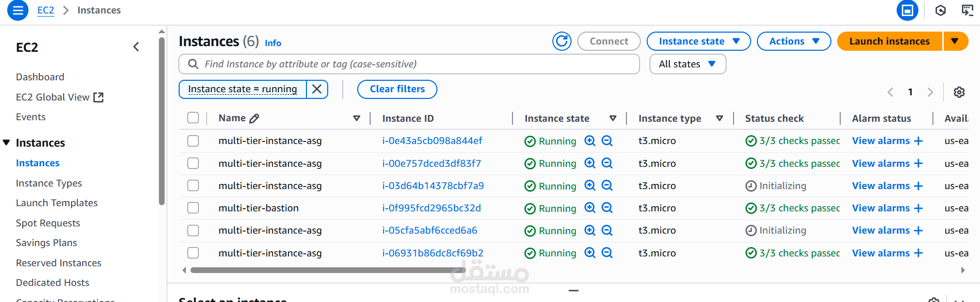Click the Instance state = running filter token

243,89
